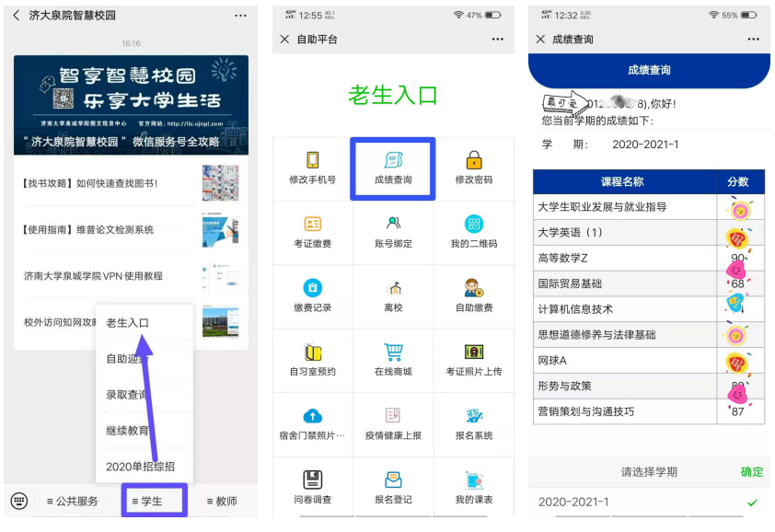Open more options on 成绩查询 page
The height and width of the screenshot is (532, 775).
click(x=753, y=39)
